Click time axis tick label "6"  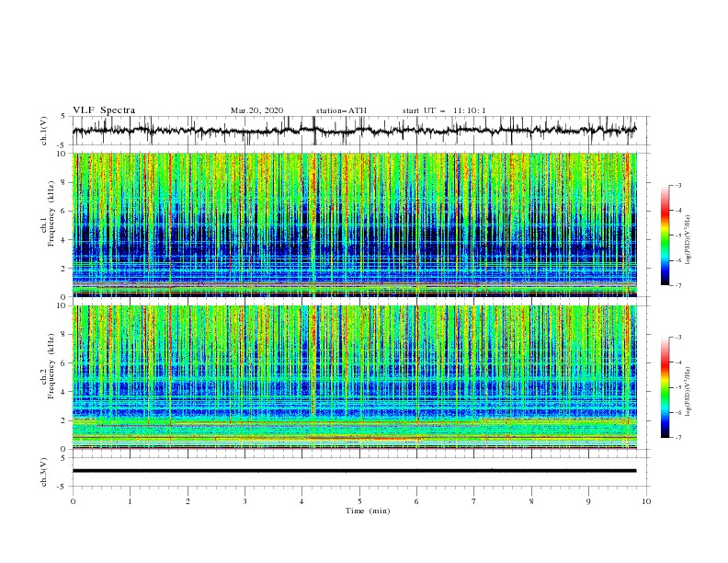[417, 501]
